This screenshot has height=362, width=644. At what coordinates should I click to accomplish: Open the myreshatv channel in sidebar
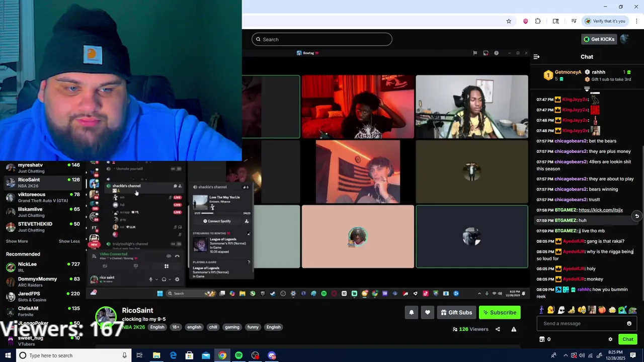point(43,168)
